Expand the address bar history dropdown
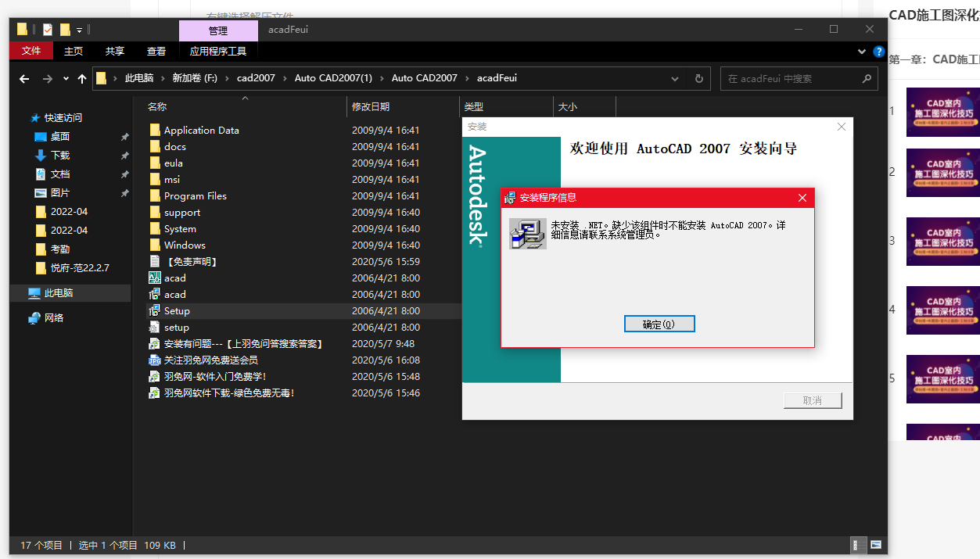The height and width of the screenshot is (559, 980). point(675,79)
